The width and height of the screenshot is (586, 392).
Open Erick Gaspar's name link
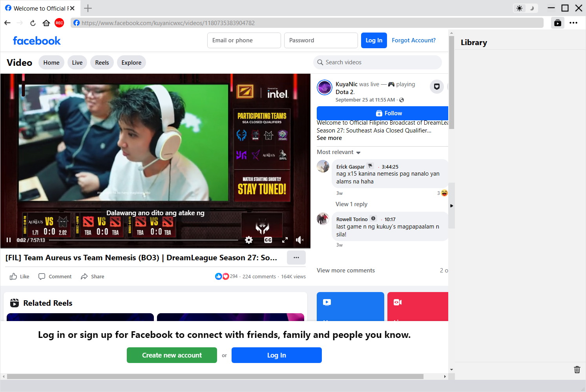(351, 167)
